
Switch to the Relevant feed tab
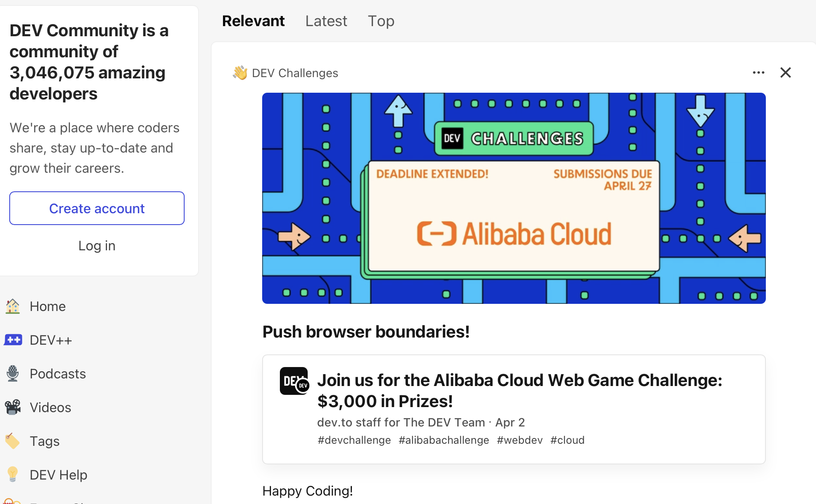click(253, 21)
